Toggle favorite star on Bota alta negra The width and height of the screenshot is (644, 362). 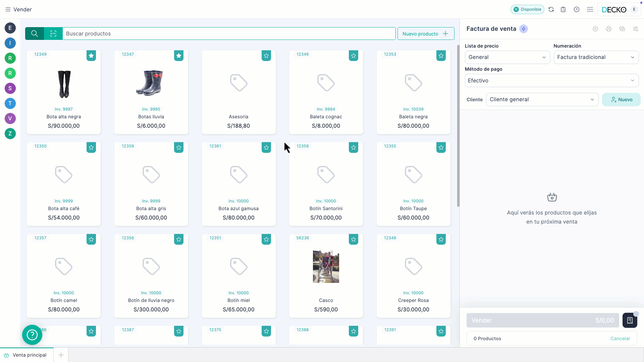[x=91, y=56]
